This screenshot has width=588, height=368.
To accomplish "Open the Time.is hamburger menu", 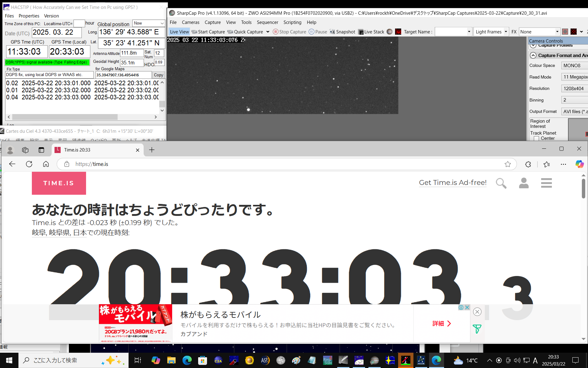I will [x=546, y=183].
